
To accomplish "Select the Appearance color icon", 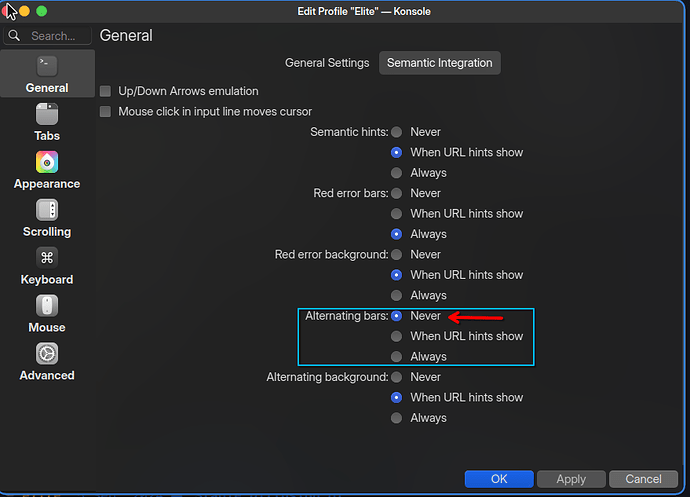I will coord(47,162).
